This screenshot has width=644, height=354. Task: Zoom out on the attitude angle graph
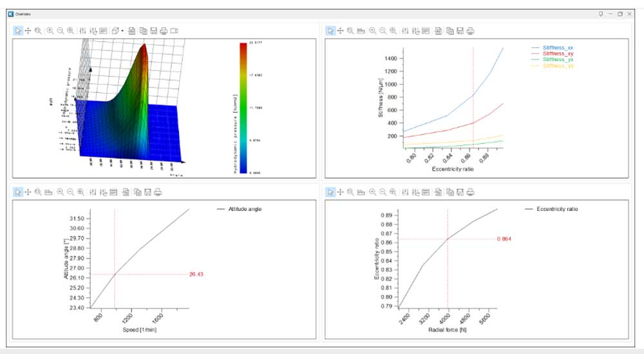(70, 192)
